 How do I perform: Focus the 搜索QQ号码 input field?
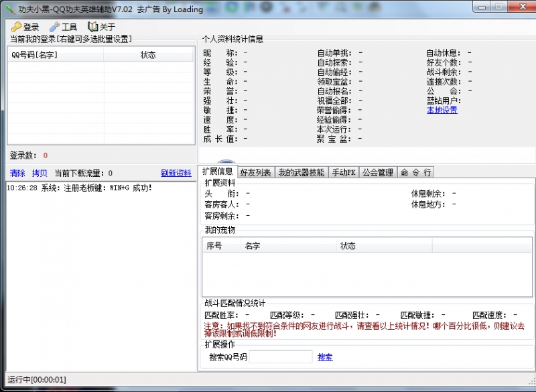click(x=281, y=356)
